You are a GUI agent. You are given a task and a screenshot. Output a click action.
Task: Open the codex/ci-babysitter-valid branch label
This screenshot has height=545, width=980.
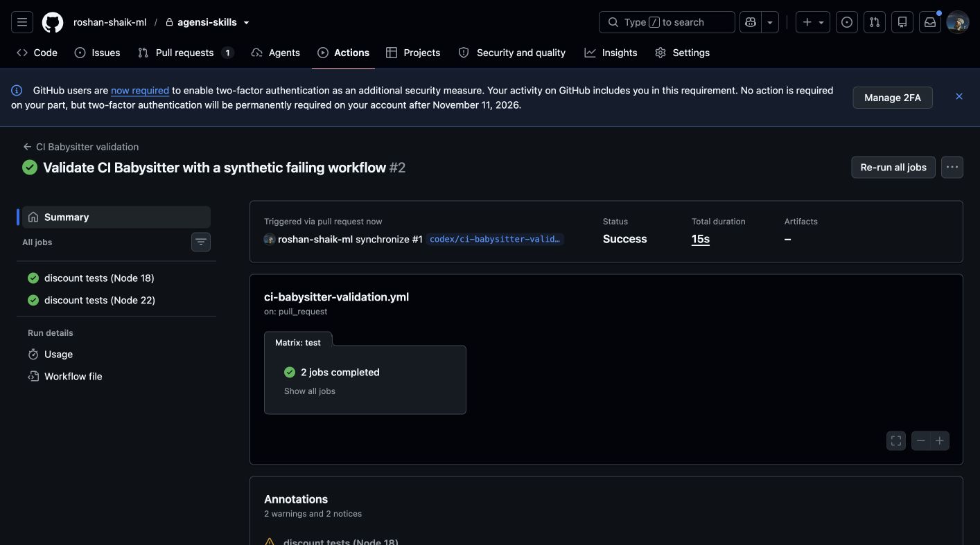click(495, 239)
